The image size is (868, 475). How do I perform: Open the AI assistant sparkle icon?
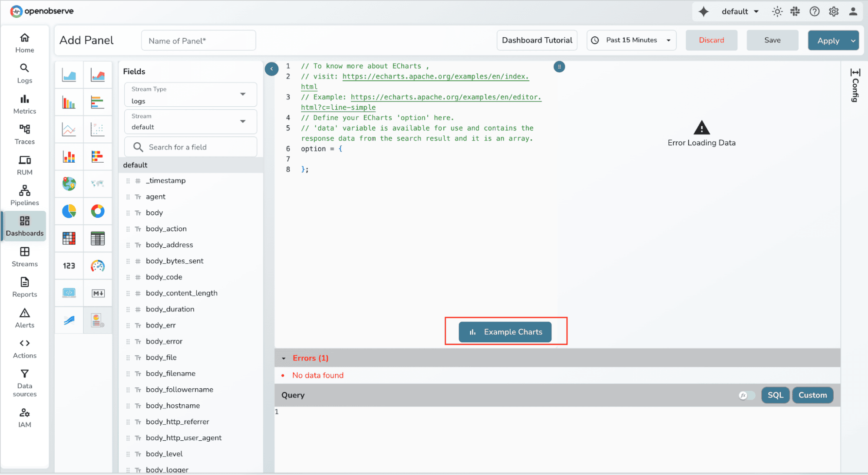703,12
